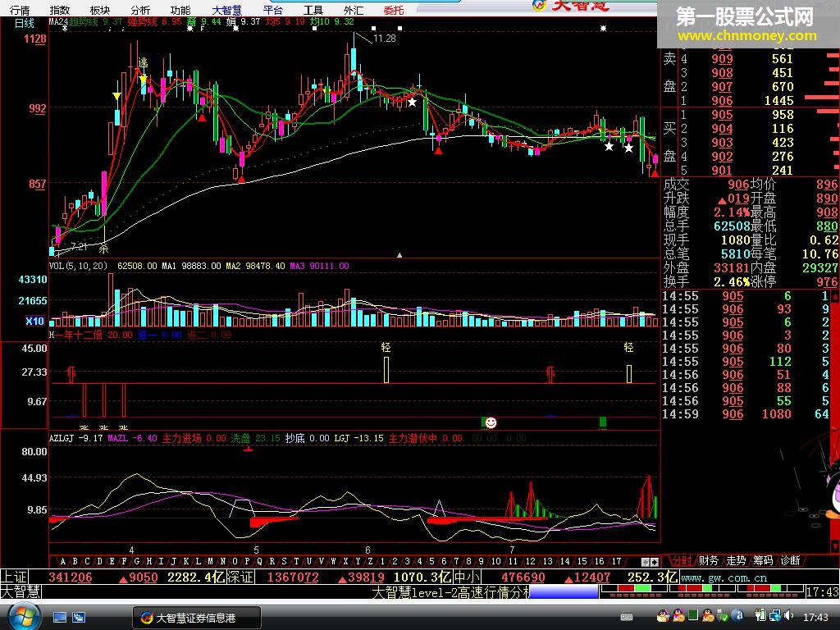The width and height of the screenshot is (840, 630).
Task: Click the AZLGJ indicator label
Action: tap(62, 438)
